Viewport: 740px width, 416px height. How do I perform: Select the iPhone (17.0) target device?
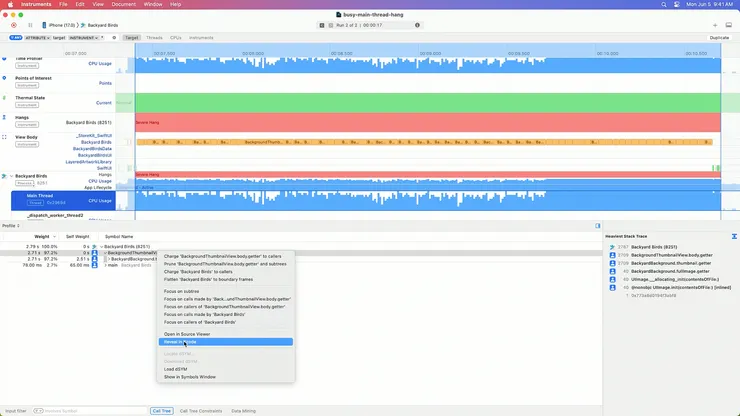tap(59, 25)
